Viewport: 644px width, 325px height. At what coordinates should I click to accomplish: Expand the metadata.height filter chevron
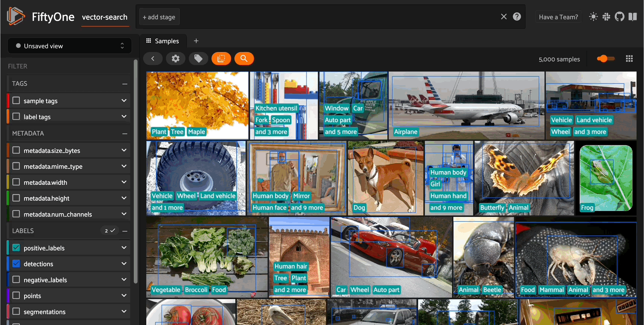124,198
